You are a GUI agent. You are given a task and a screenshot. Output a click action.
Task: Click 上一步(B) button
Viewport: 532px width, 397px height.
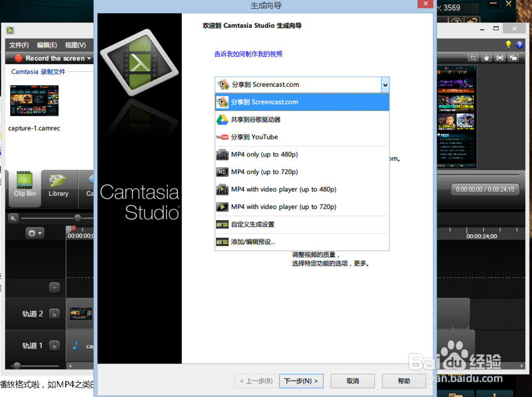pos(256,381)
